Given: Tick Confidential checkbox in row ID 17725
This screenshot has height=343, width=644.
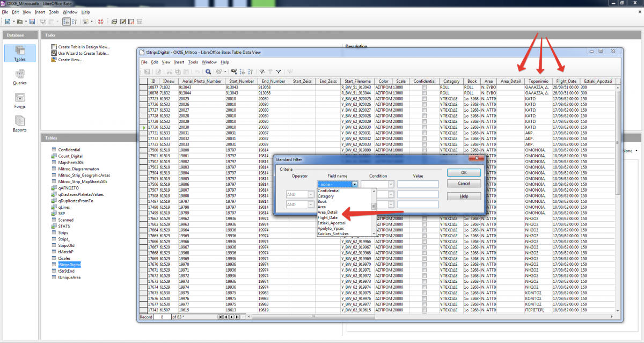Looking at the screenshot, I should pos(425,98).
